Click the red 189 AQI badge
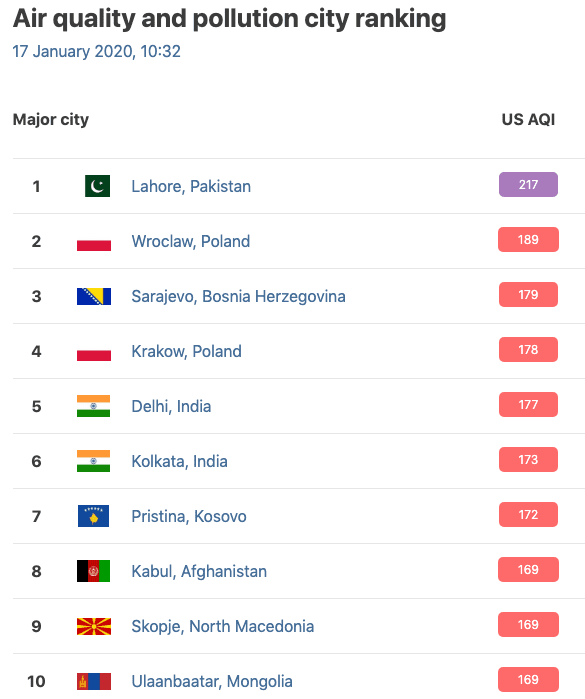585x699 pixels. (x=528, y=239)
